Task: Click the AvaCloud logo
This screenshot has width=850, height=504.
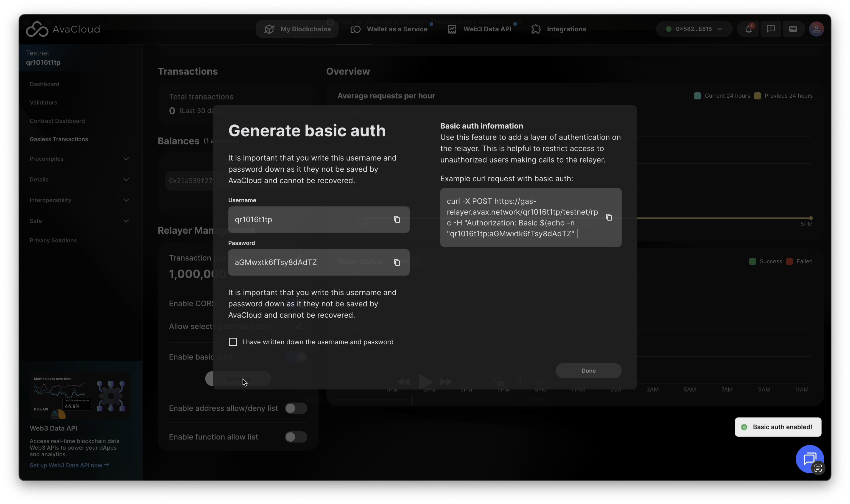Action: click(x=63, y=29)
